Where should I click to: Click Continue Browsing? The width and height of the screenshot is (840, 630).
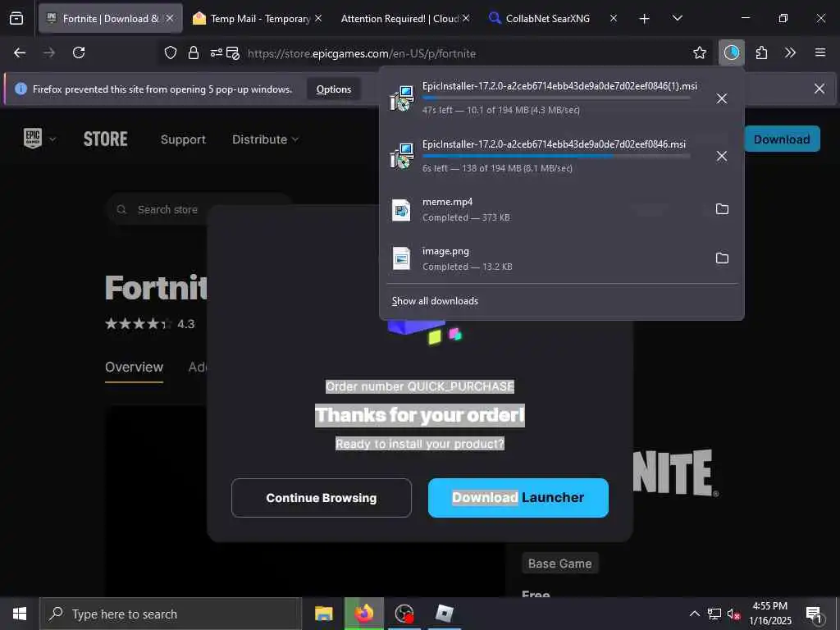[x=322, y=498]
